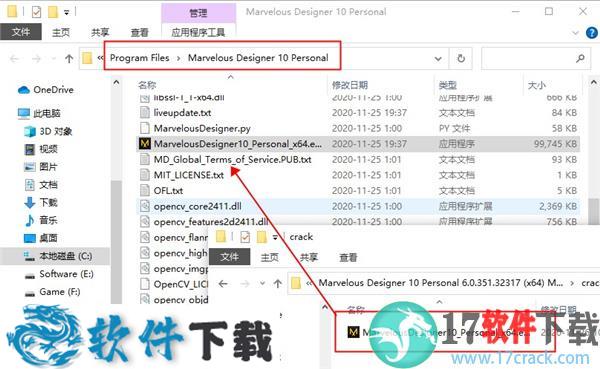The image size is (600, 369).
Task: Click the file list scrollbar up arrow
Action: tap(593, 82)
